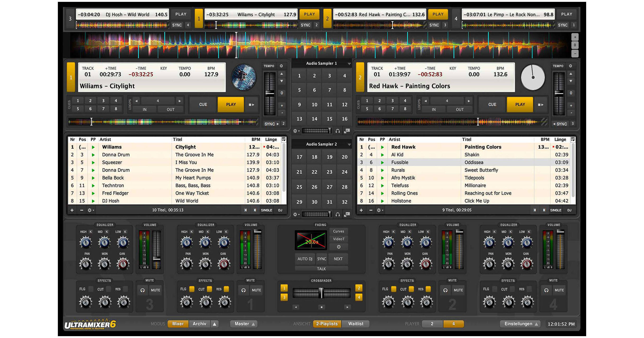Open the Tempo gear settings on the left deck
This screenshot has width=644, height=338.
(x=281, y=65)
